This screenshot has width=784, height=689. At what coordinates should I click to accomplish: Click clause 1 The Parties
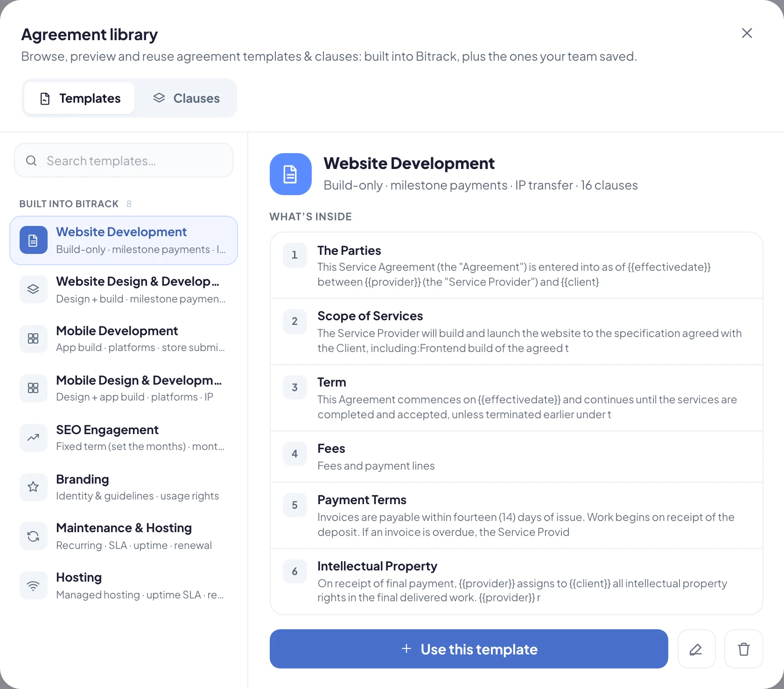pyautogui.click(x=517, y=266)
